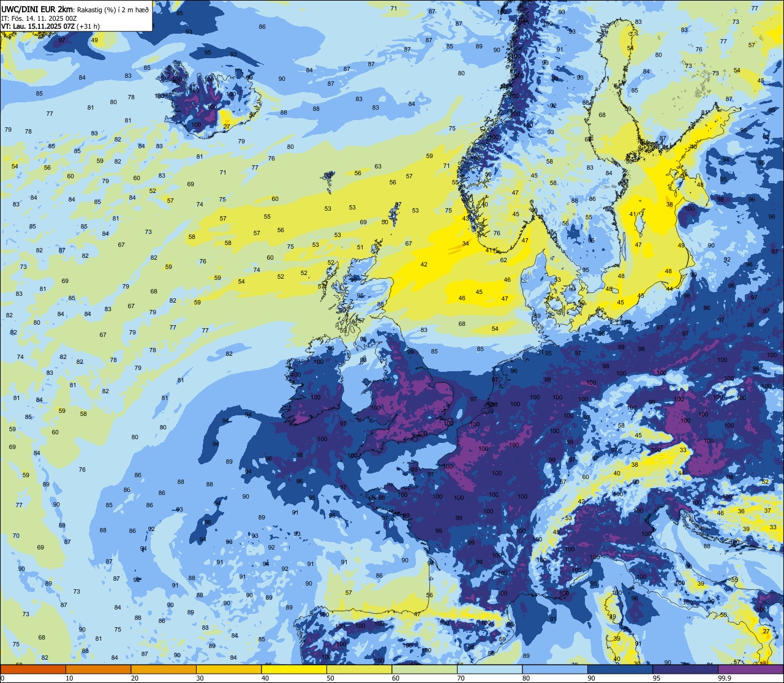The image size is (784, 683).
Task: Click the pale blue 70–80 legend swatch
Action: 489,670
